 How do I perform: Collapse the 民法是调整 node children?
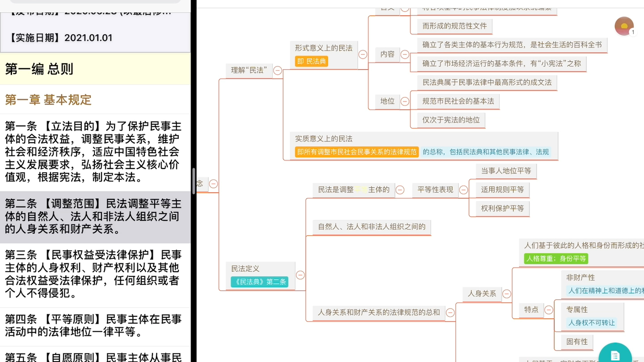tap(400, 190)
